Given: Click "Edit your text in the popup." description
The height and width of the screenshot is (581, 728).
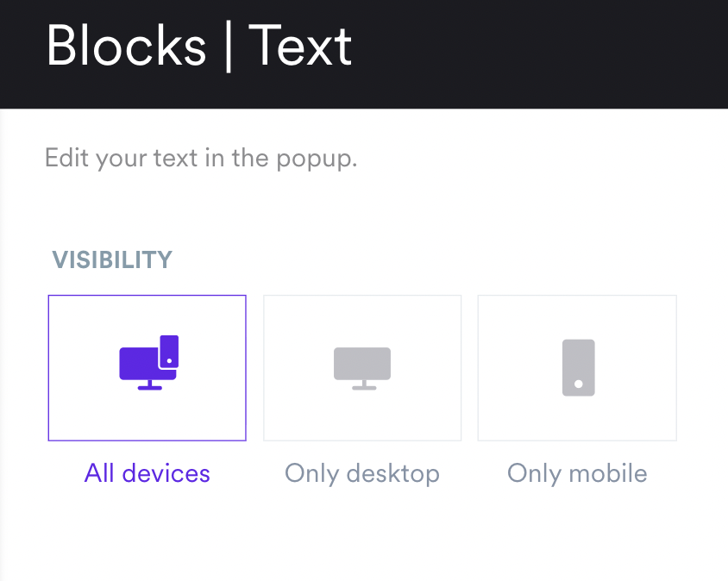Looking at the screenshot, I should (200, 159).
